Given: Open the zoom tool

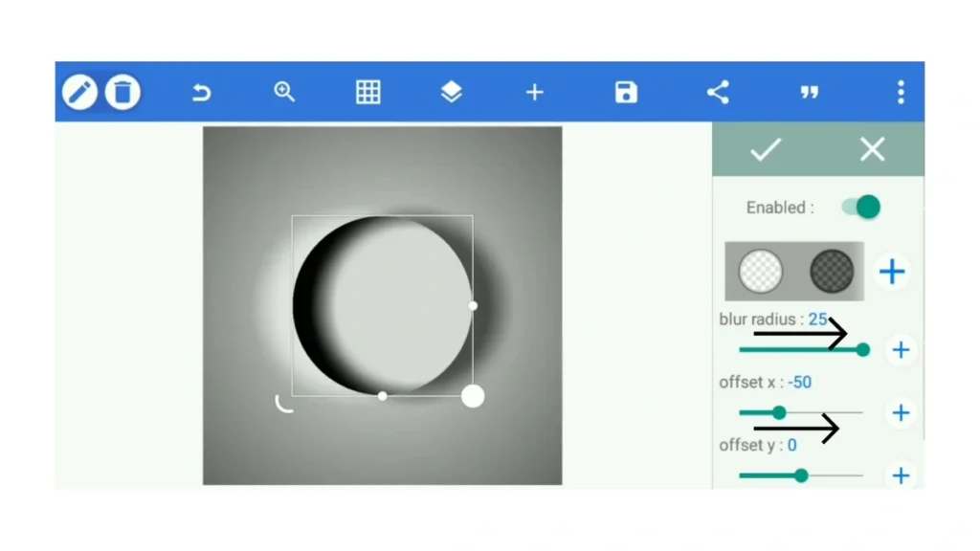Looking at the screenshot, I should [x=284, y=92].
